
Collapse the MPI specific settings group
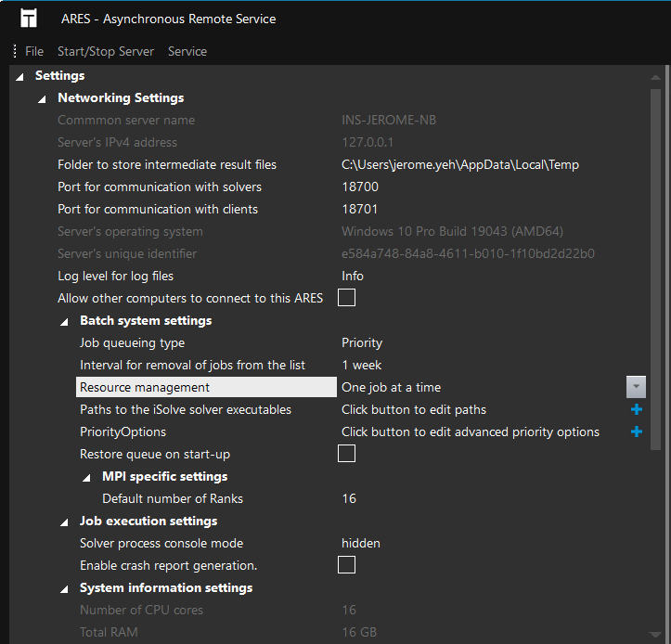86,477
